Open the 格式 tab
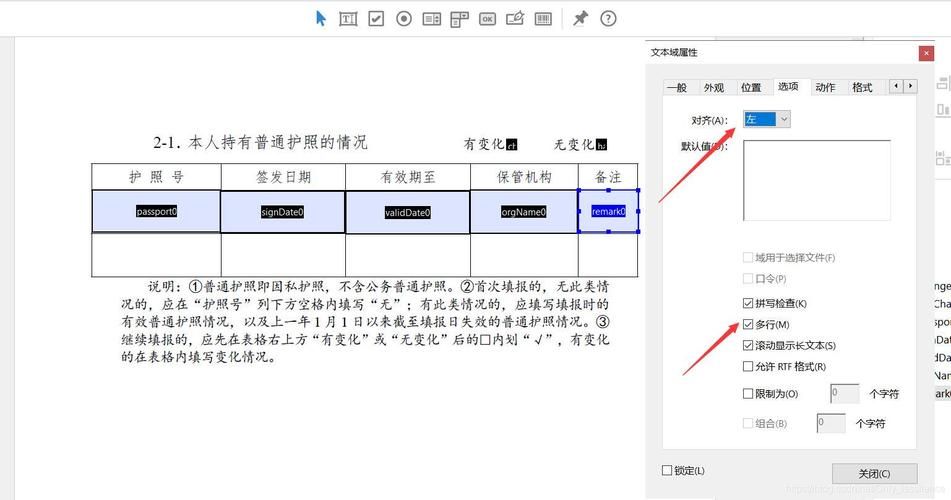This screenshot has width=951, height=500. [x=862, y=87]
